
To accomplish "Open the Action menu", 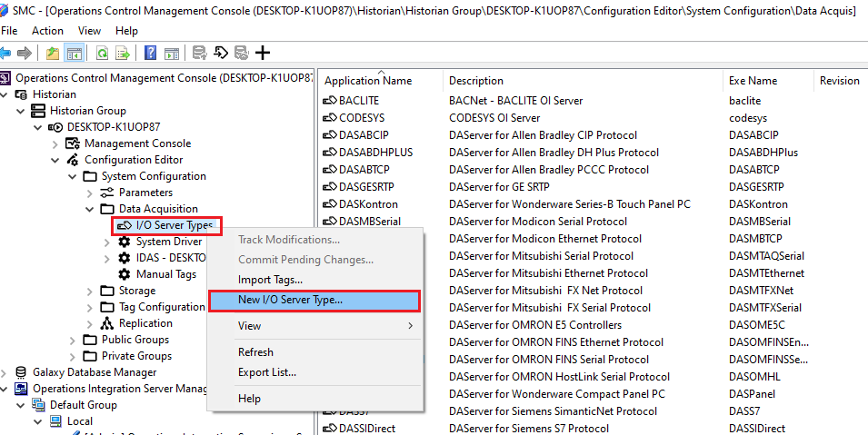I will (47, 31).
